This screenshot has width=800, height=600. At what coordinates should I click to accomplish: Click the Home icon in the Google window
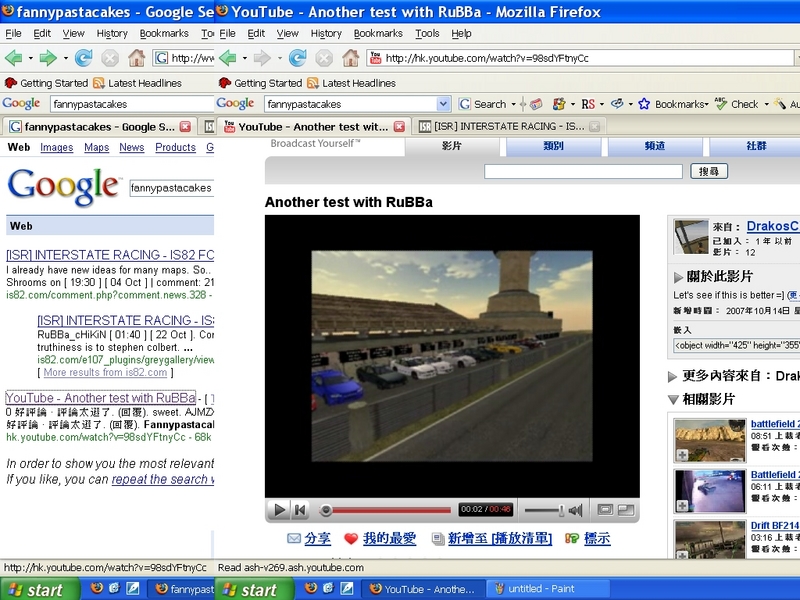[x=136, y=58]
